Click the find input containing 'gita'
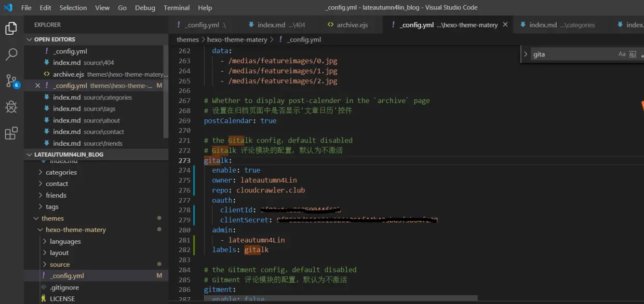The image size is (644, 304). coord(571,54)
